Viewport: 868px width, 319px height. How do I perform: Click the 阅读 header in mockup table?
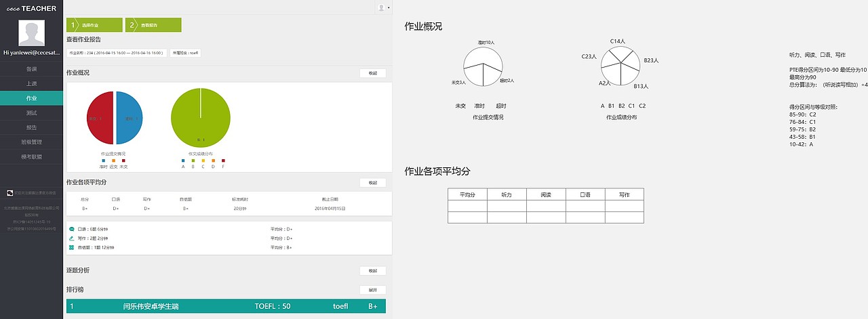coord(546,194)
